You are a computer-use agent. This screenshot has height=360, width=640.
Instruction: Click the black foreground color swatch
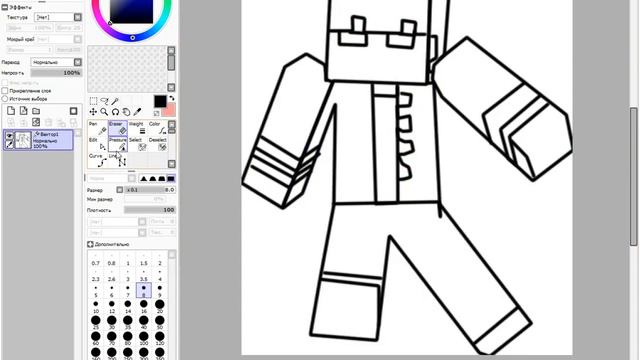coord(160,101)
